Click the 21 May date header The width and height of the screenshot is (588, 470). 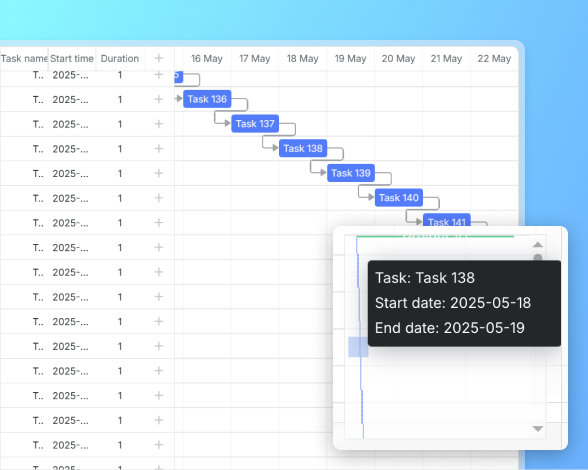pyautogui.click(x=446, y=59)
